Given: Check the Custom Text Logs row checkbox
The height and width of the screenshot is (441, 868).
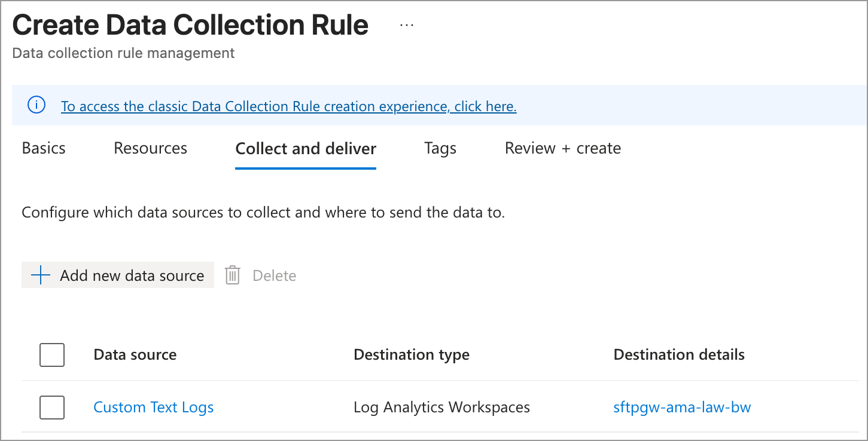Looking at the screenshot, I should (52, 407).
